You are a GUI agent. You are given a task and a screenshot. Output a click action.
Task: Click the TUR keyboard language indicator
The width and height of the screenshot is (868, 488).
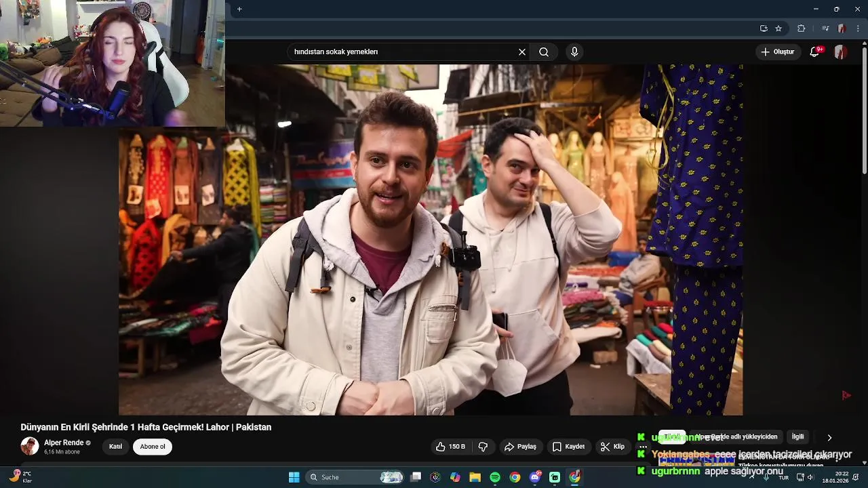783,478
